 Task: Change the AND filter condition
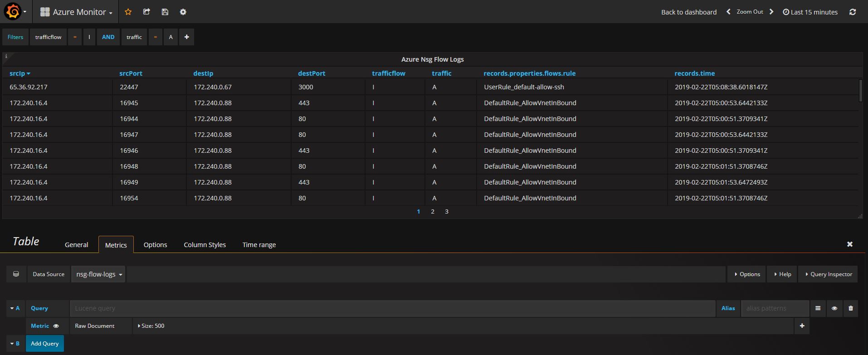tap(108, 37)
